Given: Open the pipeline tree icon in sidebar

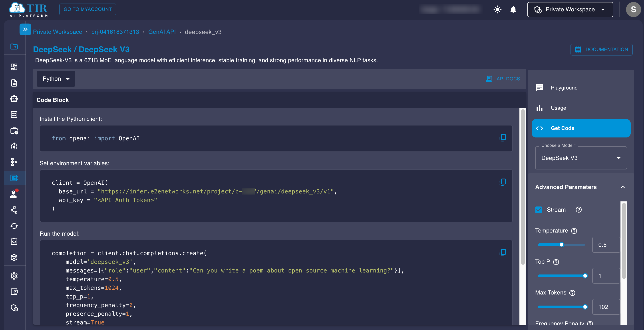Looking at the screenshot, I should click(x=14, y=162).
